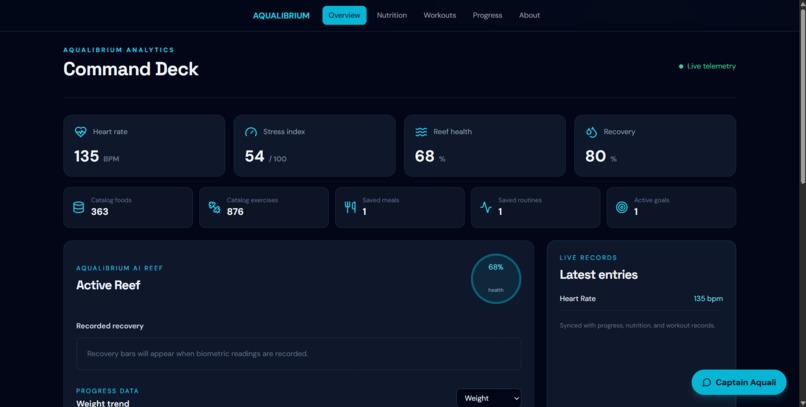The height and width of the screenshot is (407, 806).
Task: Click the Stress index gauge icon
Action: [x=251, y=132]
